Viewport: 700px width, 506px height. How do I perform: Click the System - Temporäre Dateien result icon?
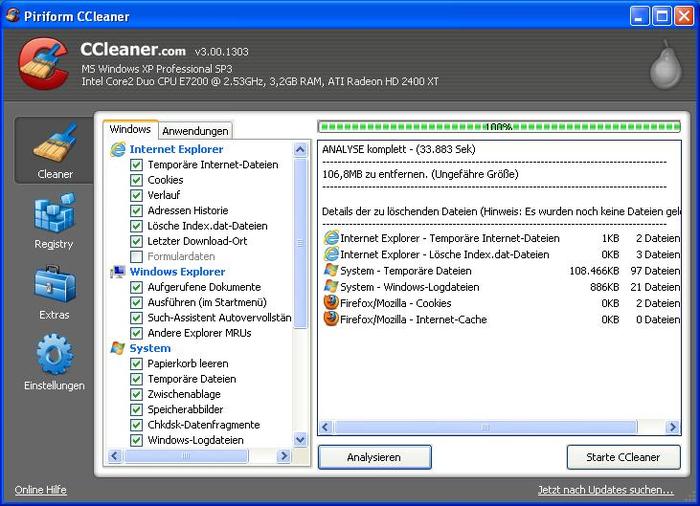point(331,270)
